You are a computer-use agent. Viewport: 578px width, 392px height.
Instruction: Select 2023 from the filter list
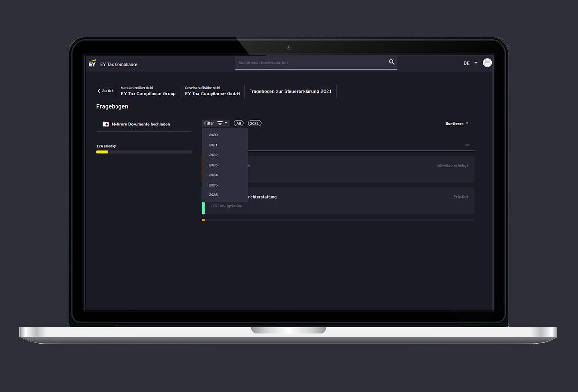point(213,165)
